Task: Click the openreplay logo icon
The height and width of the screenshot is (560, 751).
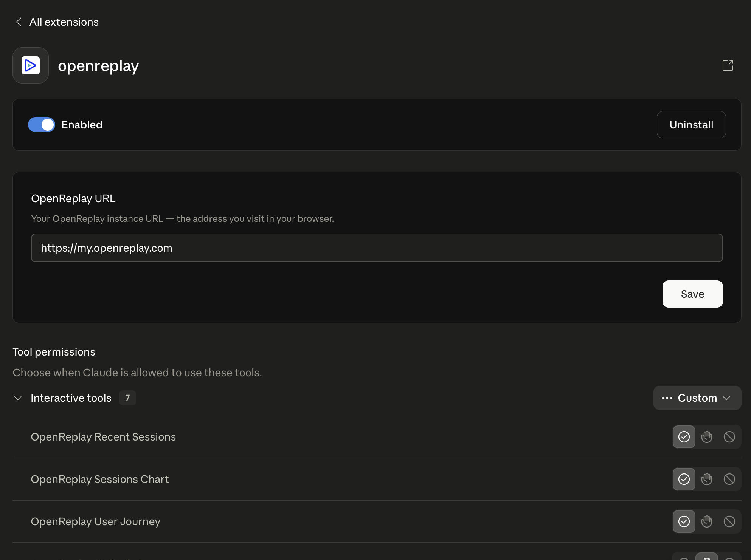Action: pyautogui.click(x=31, y=65)
